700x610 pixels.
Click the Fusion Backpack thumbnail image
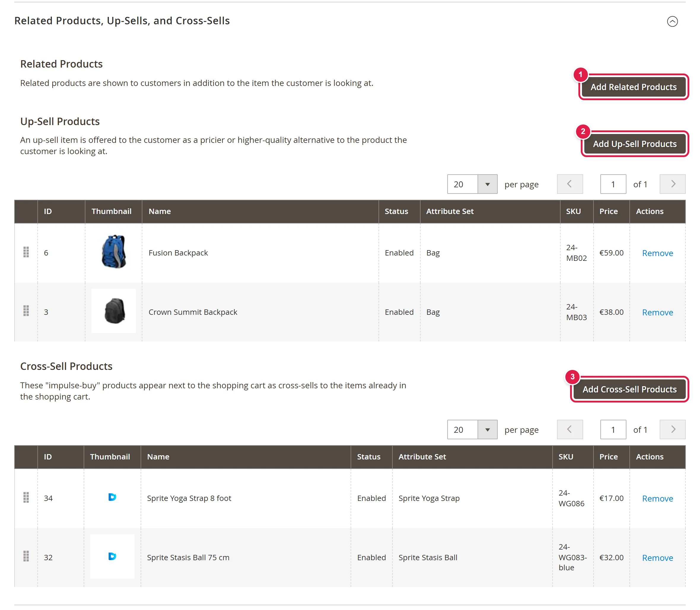pyautogui.click(x=113, y=252)
